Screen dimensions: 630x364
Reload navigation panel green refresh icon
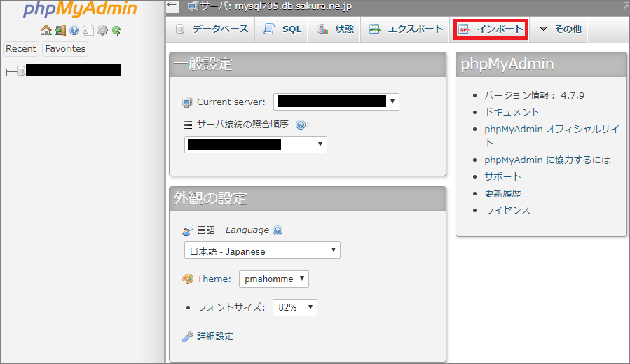tap(116, 30)
